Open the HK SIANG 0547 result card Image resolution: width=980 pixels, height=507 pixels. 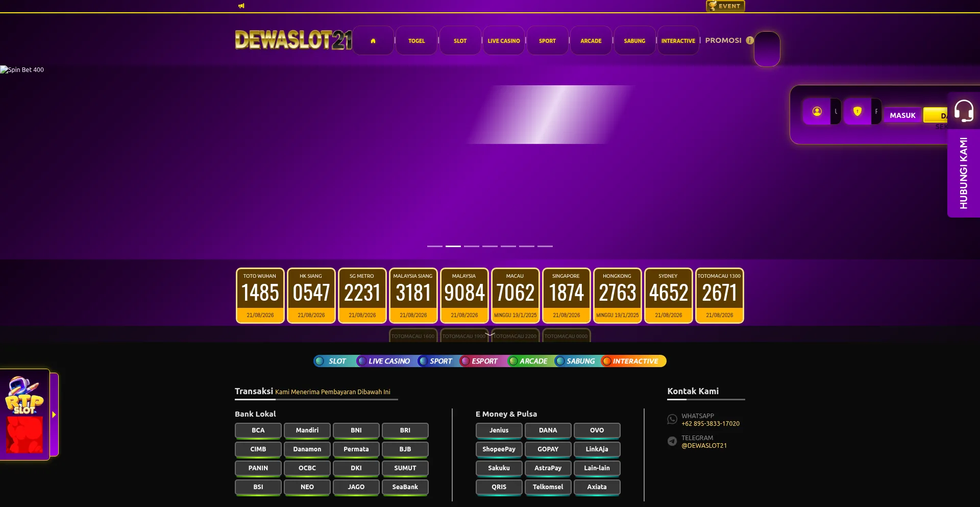pos(311,296)
